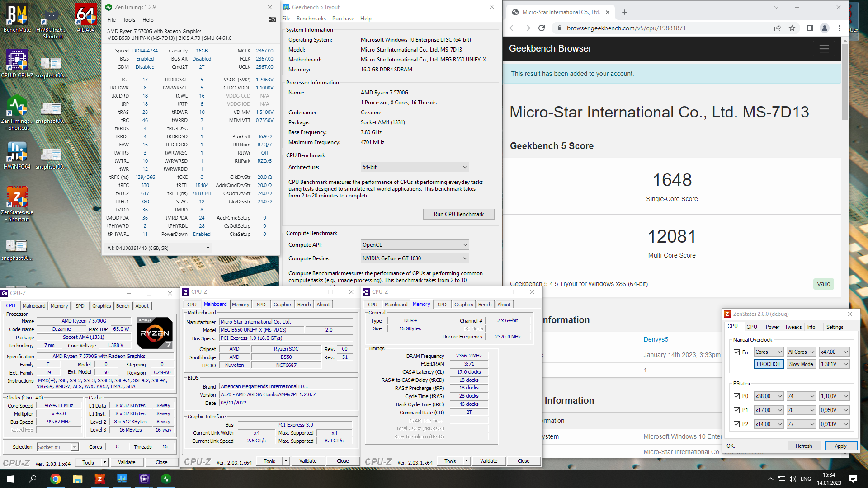The image size is (868, 488).
Task: Click the browser address bar URL
Action: pyautogui.click(x=626, y=28)
